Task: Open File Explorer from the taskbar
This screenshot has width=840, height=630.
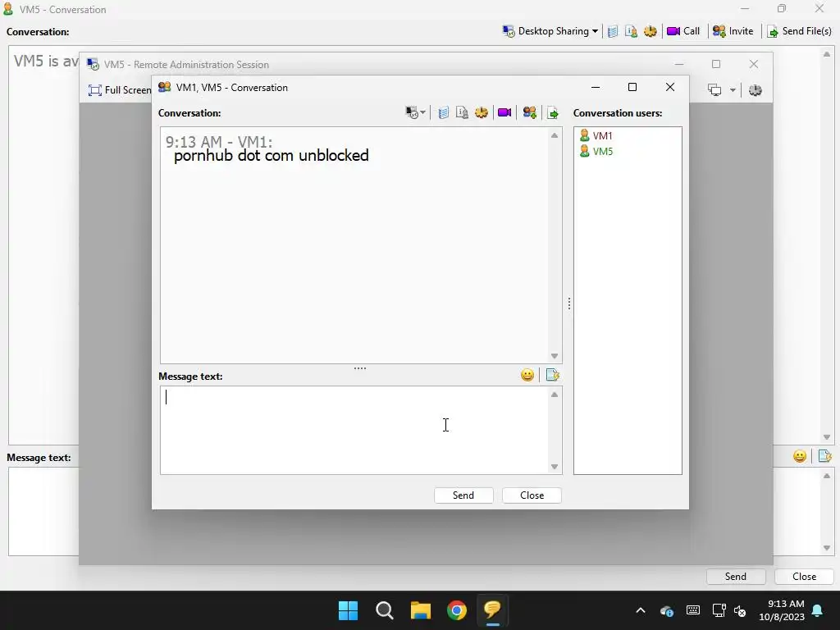Action: click(x=421, y=610)
